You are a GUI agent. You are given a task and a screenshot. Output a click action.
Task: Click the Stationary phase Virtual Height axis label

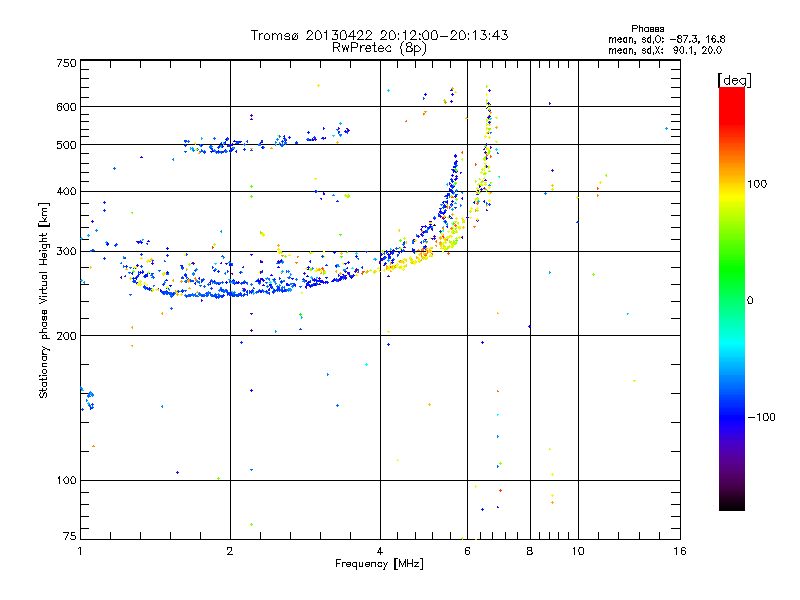coord(44,300)
